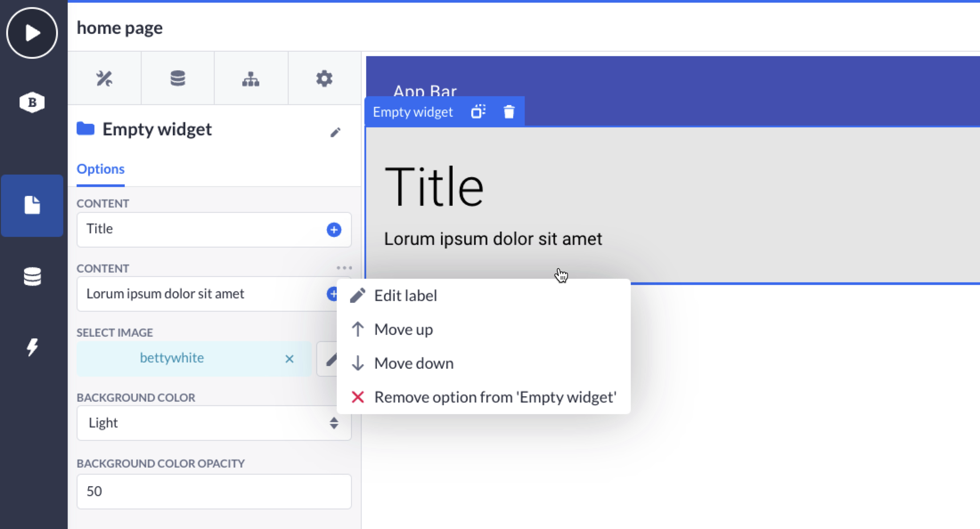Open the data model database sidebar icon
Viewport: 980px width, 529px height.
(32, 277)
